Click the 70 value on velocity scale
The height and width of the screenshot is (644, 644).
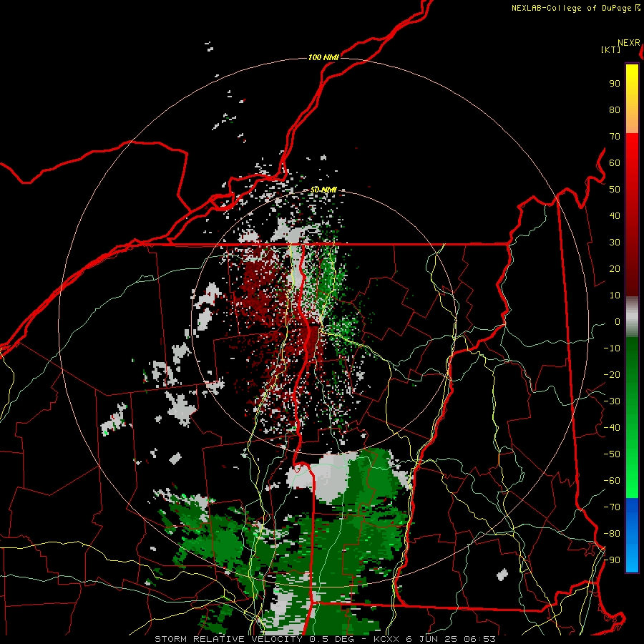click(x=615, y=137)
